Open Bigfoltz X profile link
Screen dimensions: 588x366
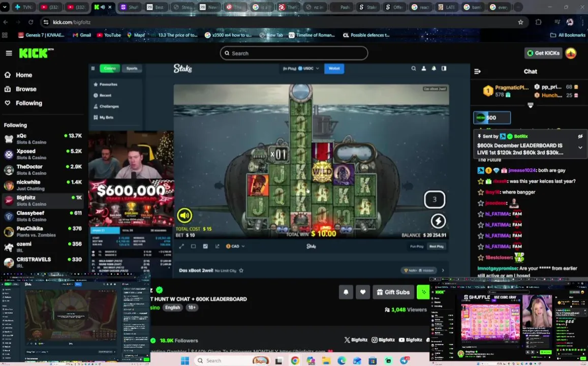pyautogui.click(x=356, y=340)
